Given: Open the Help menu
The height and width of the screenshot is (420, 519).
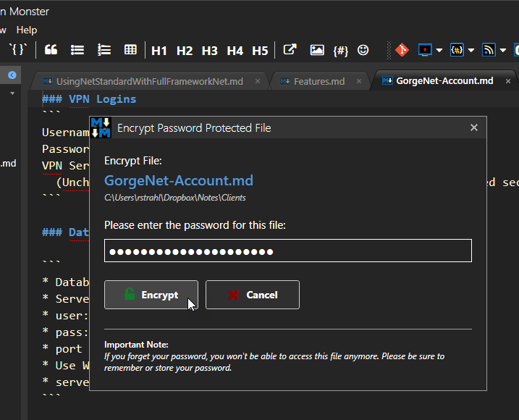Looking at the screenshot, I should click(27, 30).
